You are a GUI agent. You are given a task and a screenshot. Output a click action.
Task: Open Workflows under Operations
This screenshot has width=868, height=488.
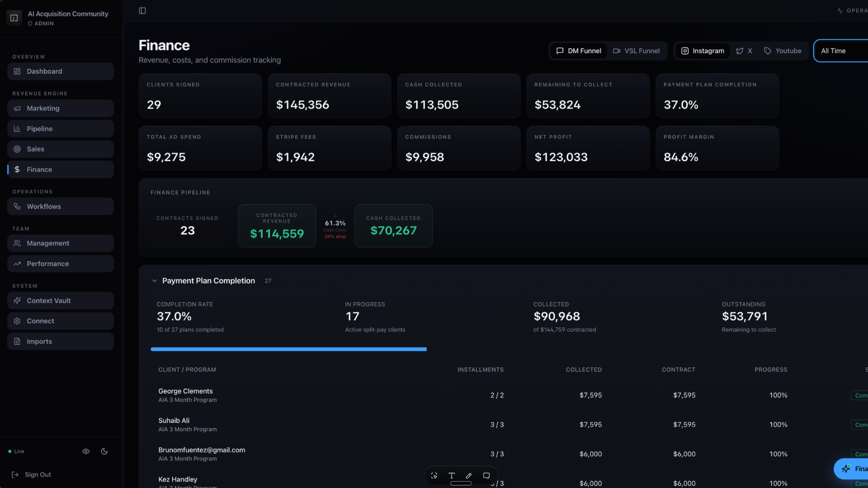(x=61, y=206)
